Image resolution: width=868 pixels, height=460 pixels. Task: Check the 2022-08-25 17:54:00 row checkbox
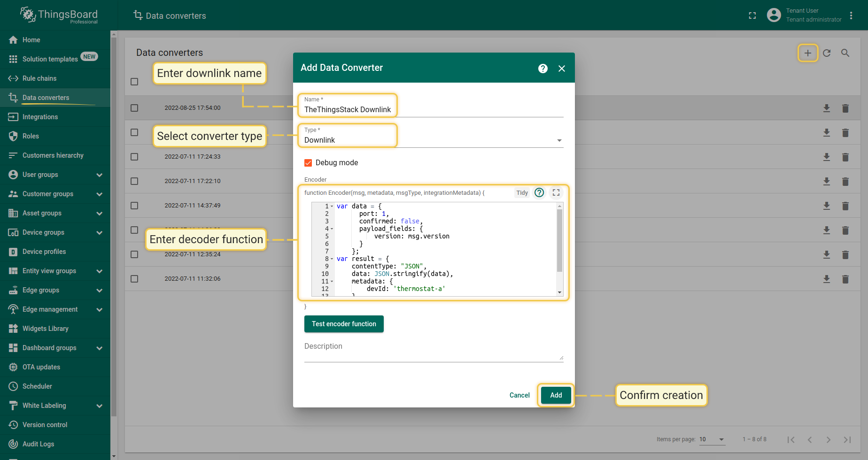(134, 108)
